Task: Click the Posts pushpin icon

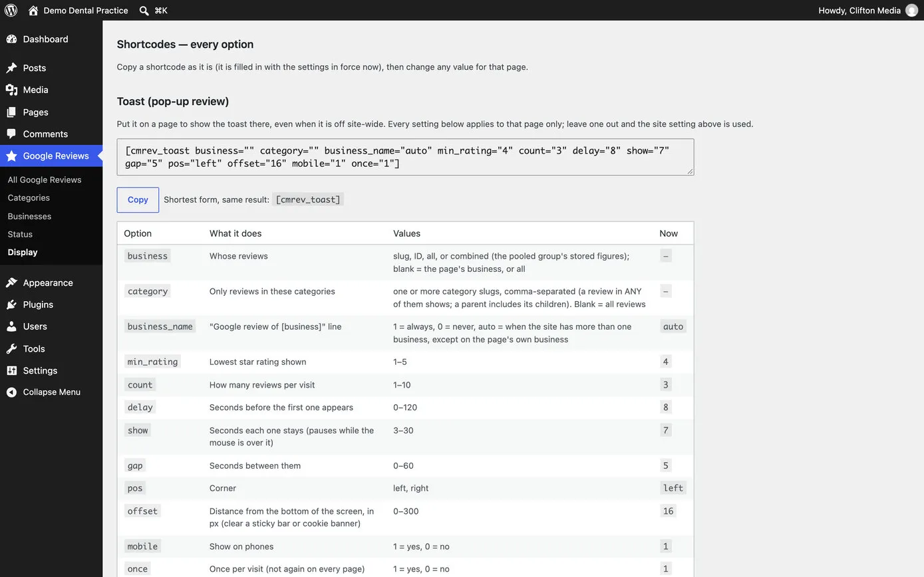Action: tap(11, 68)
